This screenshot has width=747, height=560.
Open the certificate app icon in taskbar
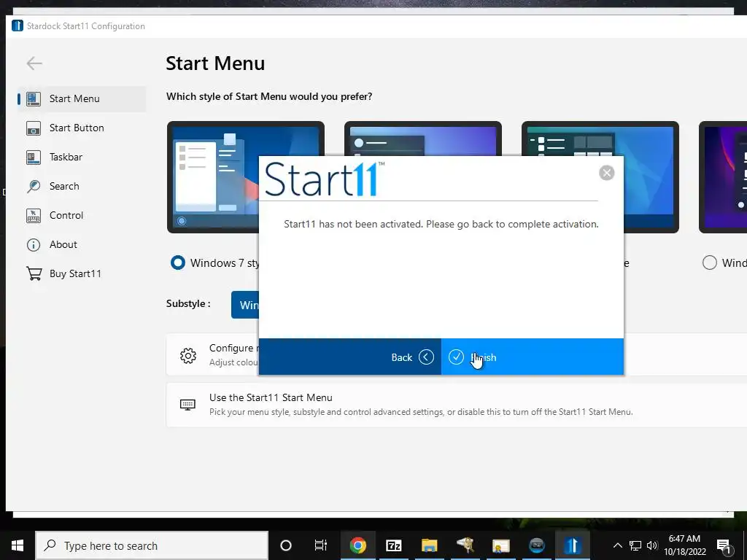click(x=500, y=545)
